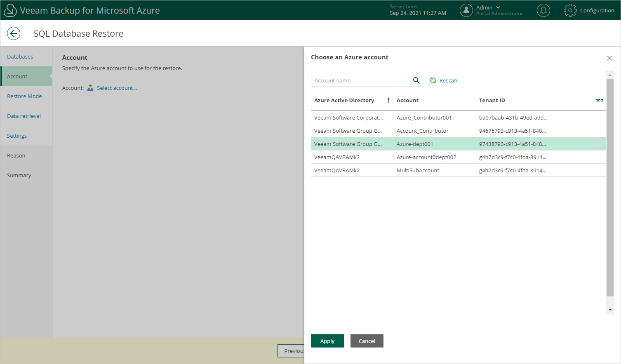Click the sort arrow on Azure Active Directory

coord(388,100)
